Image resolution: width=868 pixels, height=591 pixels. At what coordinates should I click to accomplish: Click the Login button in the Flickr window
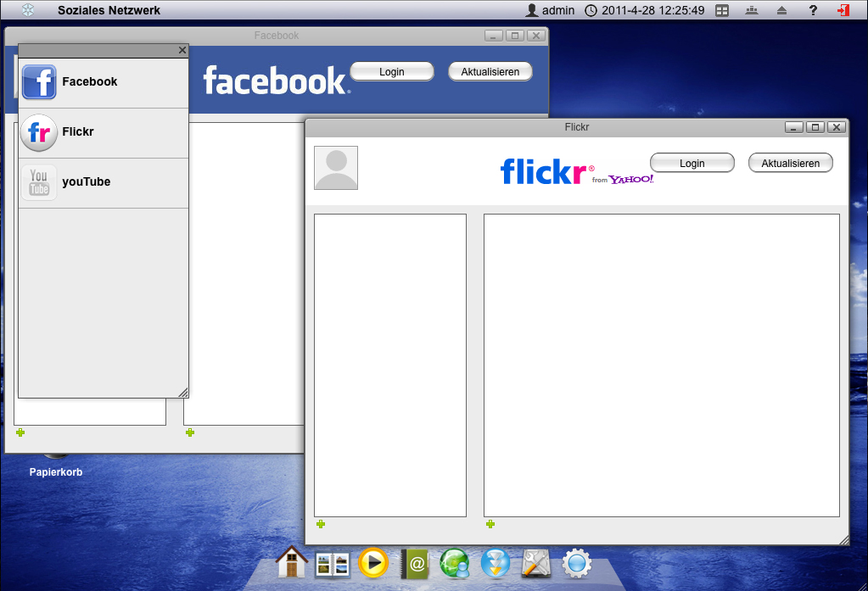(692, 164)
